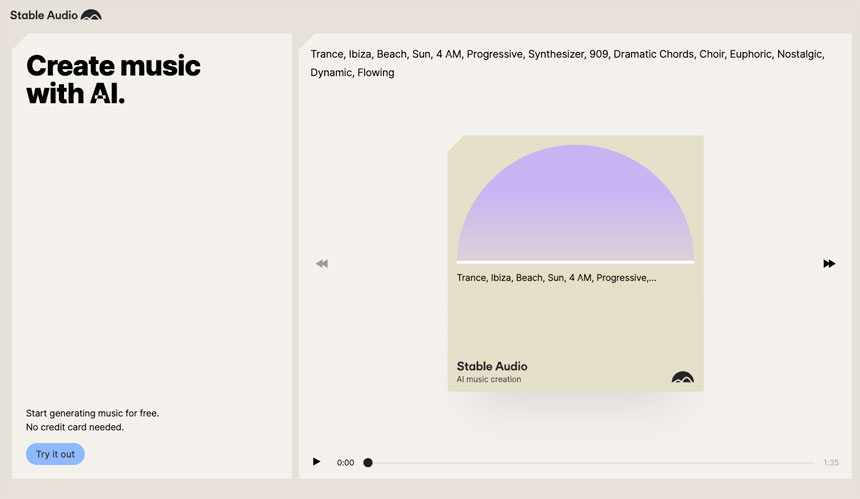The height and width of the screenshot is (499, 860).
Task: Click the No credit card needed text
Action: (x=75, y=427)
